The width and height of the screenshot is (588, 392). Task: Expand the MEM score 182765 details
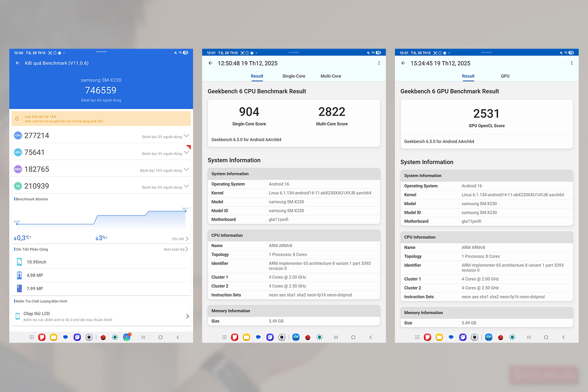pos(186,169)
